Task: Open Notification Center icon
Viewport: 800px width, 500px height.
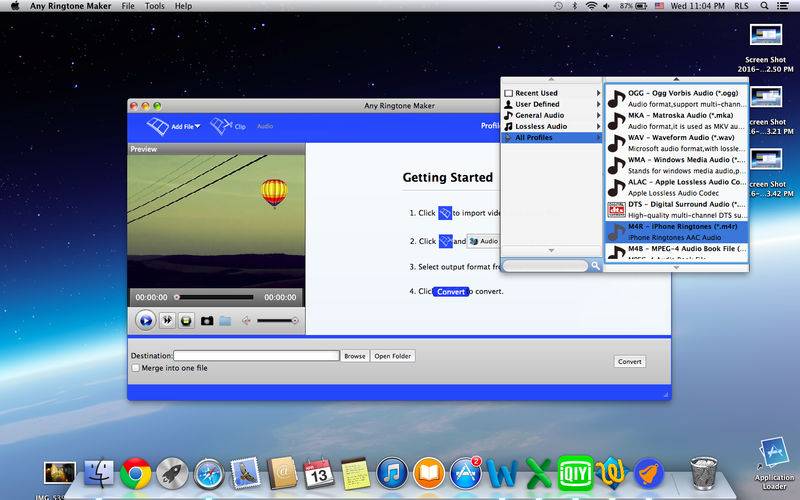Action: (782, 6)
